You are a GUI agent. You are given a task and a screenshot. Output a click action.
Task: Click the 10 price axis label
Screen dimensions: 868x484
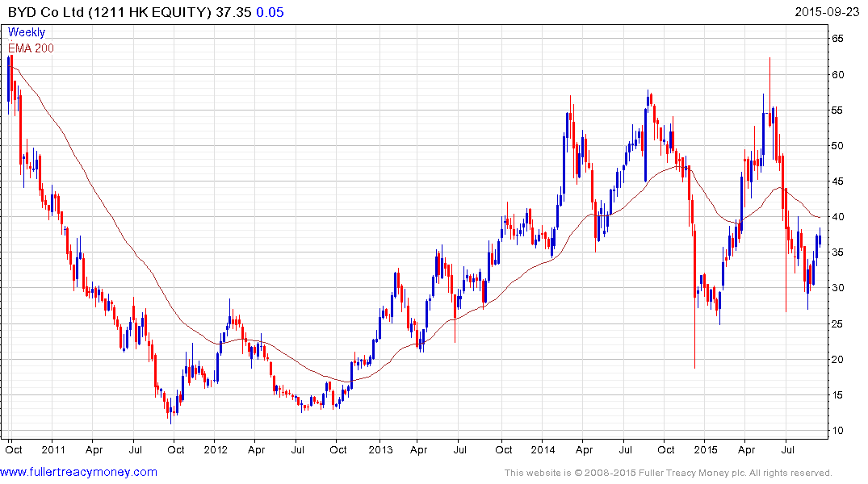click(x=837, y=431)
